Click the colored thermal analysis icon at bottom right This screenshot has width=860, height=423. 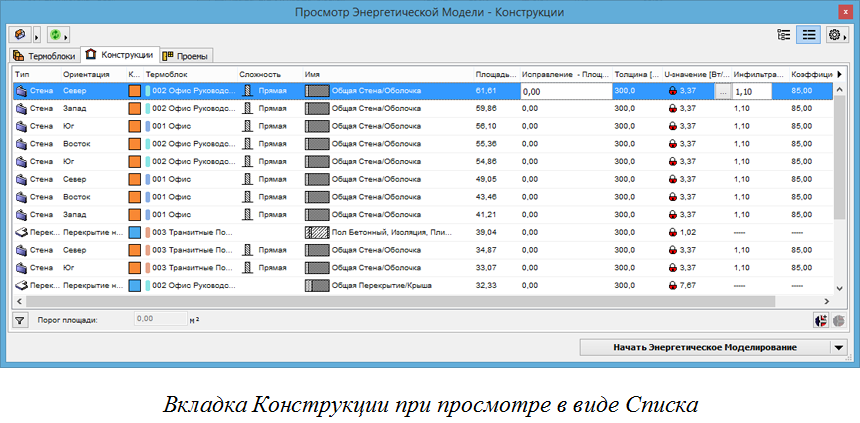[821, 320]
